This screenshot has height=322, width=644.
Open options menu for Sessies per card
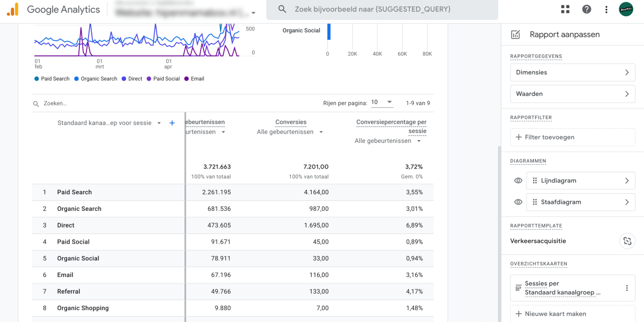tap(626, 288)
